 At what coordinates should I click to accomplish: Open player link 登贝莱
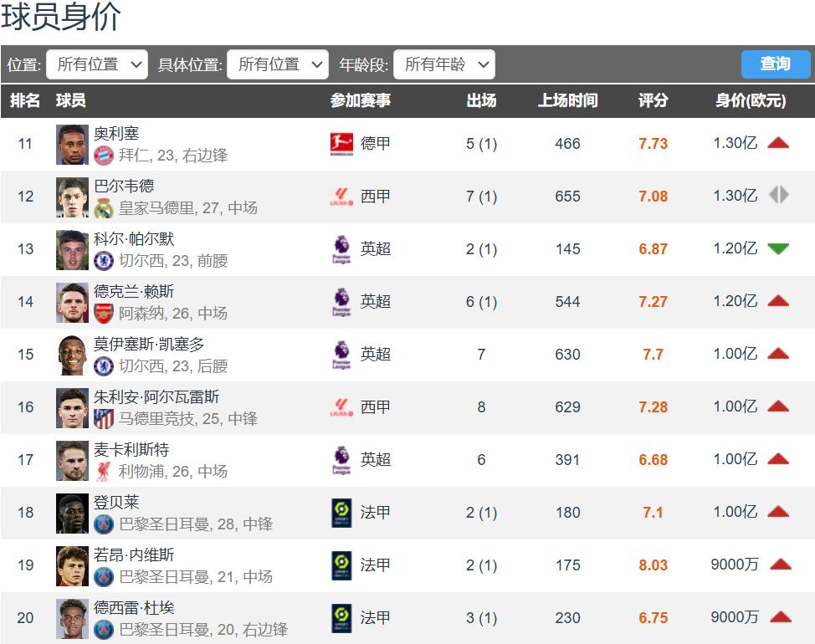116,502
